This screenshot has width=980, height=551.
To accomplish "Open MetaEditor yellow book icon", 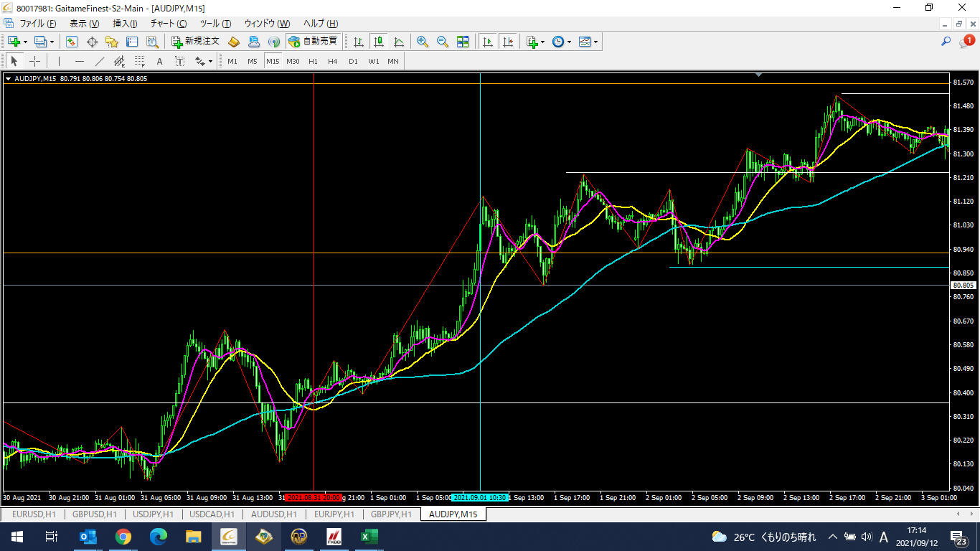I will click(x=234, y=42).
